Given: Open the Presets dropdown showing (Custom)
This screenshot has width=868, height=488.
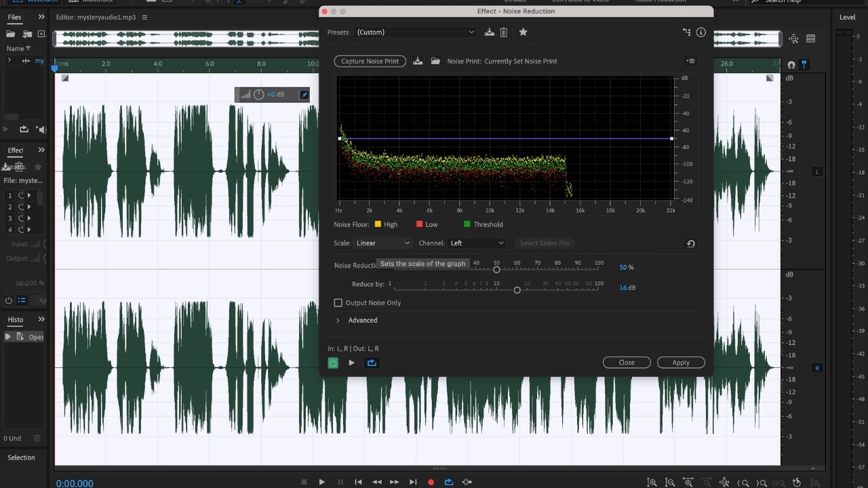Looking at the screenshot, I should [415, 32].
